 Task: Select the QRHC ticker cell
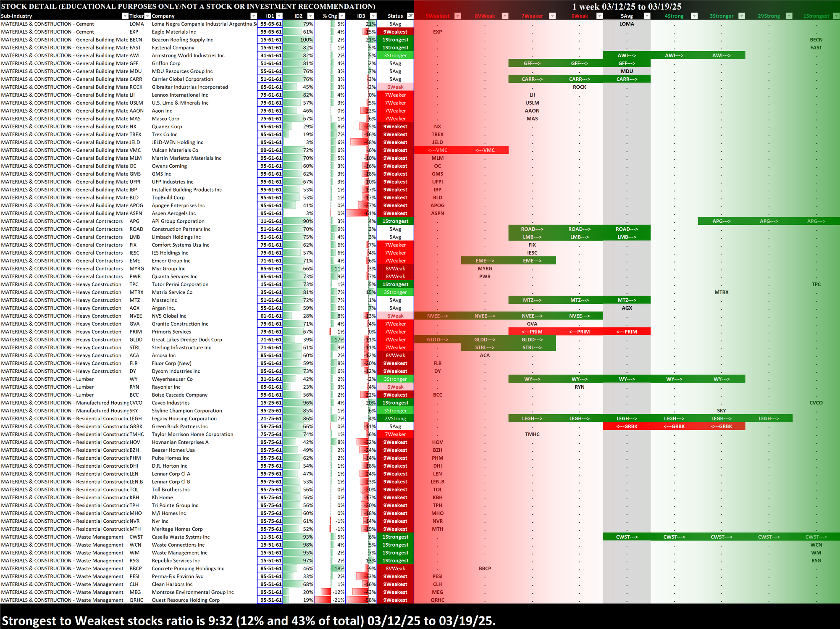click(136, 600)
